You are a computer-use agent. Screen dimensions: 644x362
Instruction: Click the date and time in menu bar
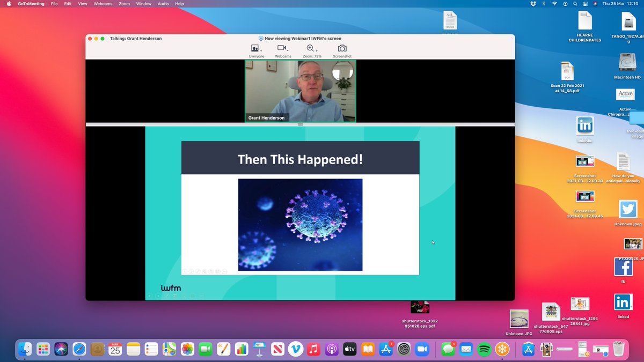(620, 4)
